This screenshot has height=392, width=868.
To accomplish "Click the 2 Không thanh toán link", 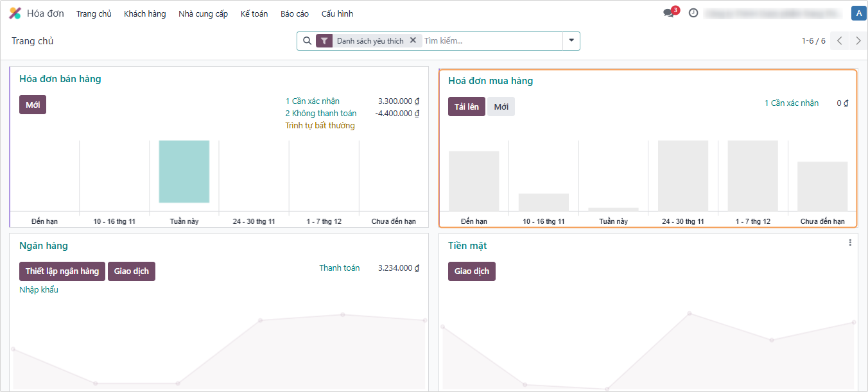I will point(320,114).
